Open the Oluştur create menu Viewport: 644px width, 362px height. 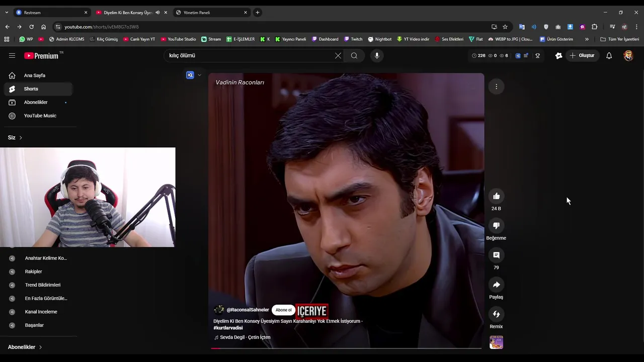[582, 56]
